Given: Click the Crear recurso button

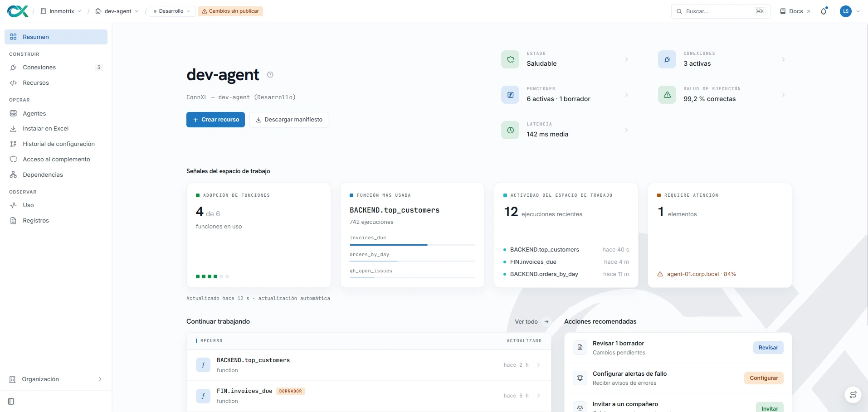Looking at the screenshot, I should coord(215,120).
